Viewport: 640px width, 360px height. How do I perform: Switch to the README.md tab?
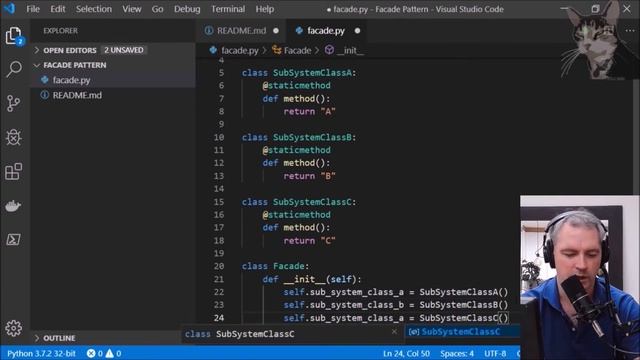(x=241, y=31)
